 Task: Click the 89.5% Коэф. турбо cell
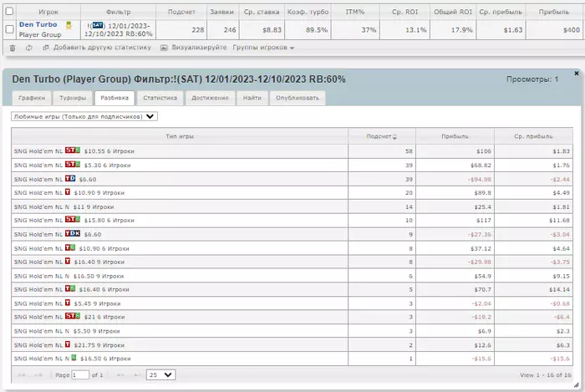pos(308,30)
